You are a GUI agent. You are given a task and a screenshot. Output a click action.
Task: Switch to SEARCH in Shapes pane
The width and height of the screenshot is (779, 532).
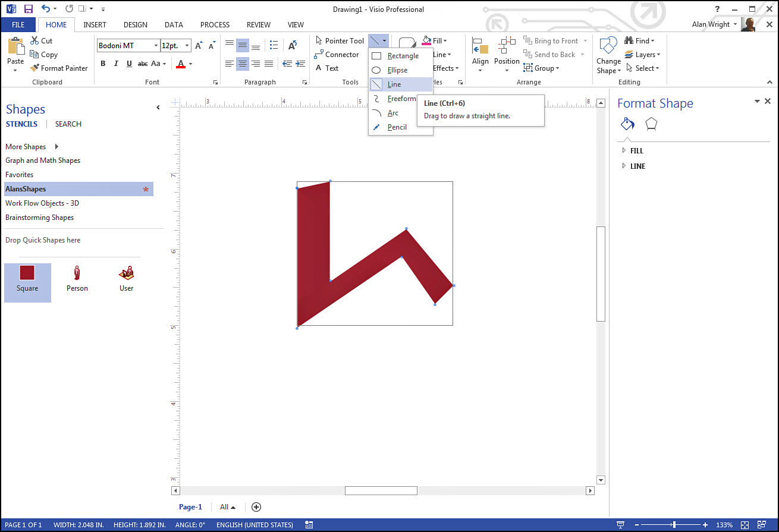pyautogui.click(x=68, y=124)
